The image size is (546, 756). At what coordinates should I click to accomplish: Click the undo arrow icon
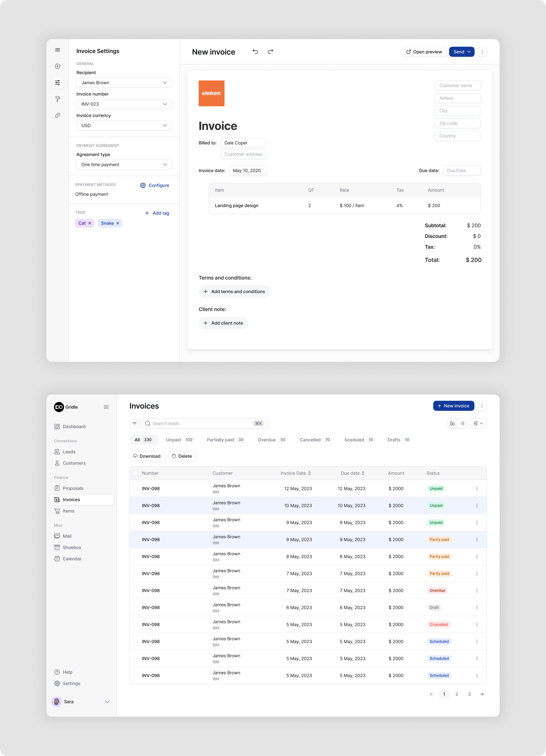tap(255, 52)
